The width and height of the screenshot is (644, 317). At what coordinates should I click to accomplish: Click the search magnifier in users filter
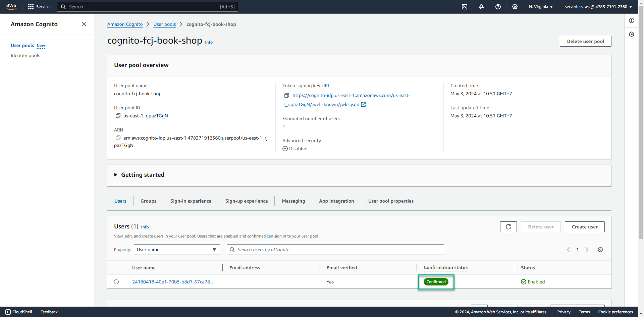(232, 250)
